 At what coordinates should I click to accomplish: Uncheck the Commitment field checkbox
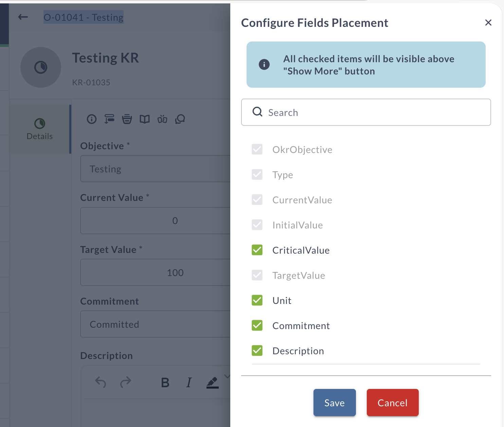pyautogui.click(x=257, y=325)
